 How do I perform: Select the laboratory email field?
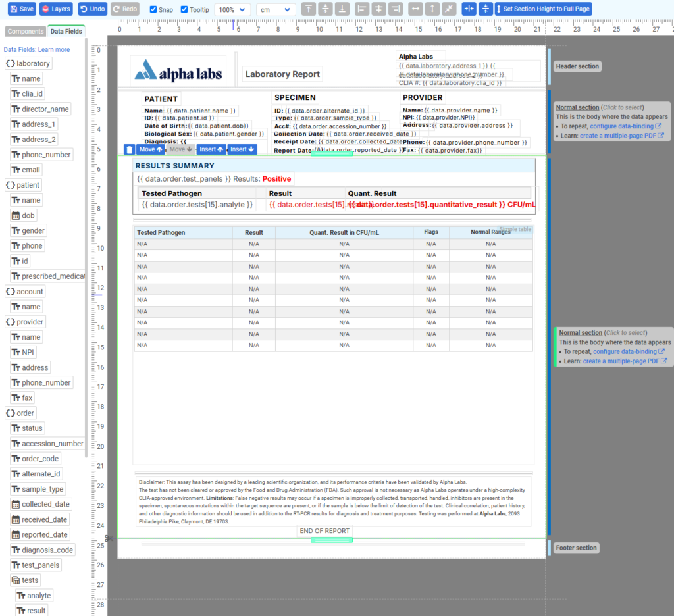coord(26,170)
